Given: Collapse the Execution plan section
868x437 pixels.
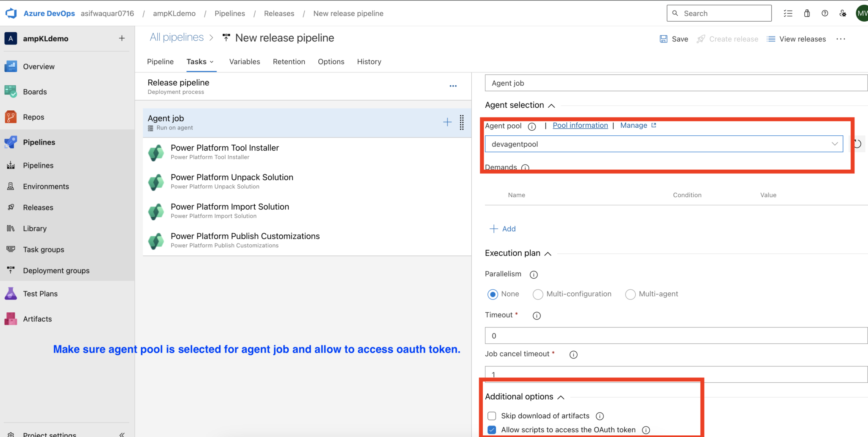Looking at the screenshot, I should tap(548, 254).
